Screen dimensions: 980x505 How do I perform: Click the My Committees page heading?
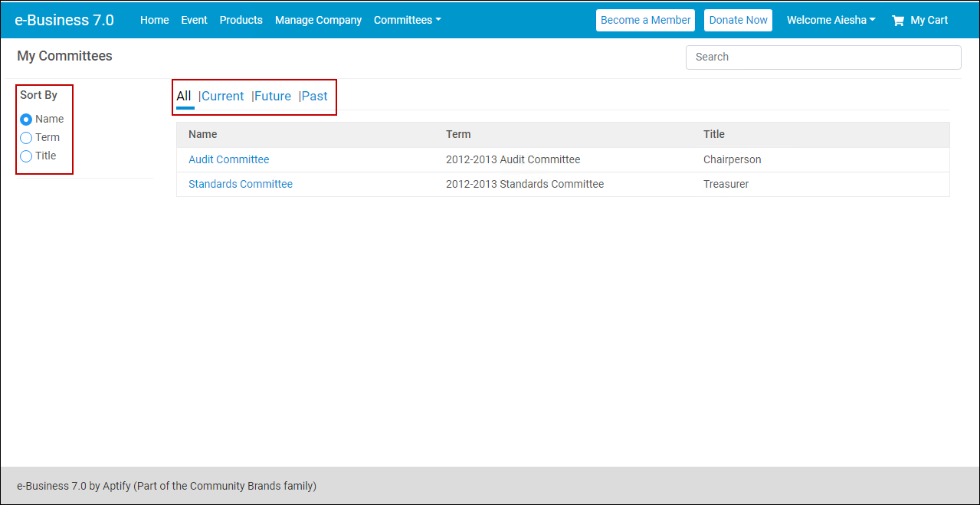click(64, 56)
